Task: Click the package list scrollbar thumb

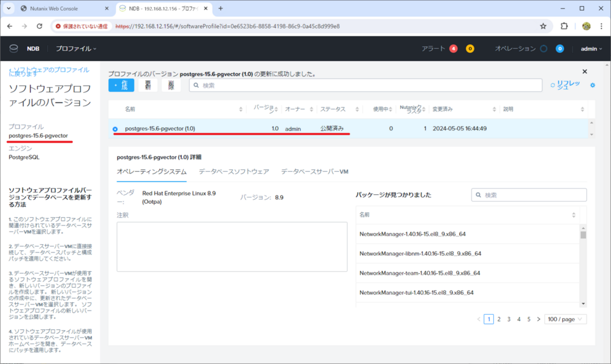Action: tap(583, 234)
